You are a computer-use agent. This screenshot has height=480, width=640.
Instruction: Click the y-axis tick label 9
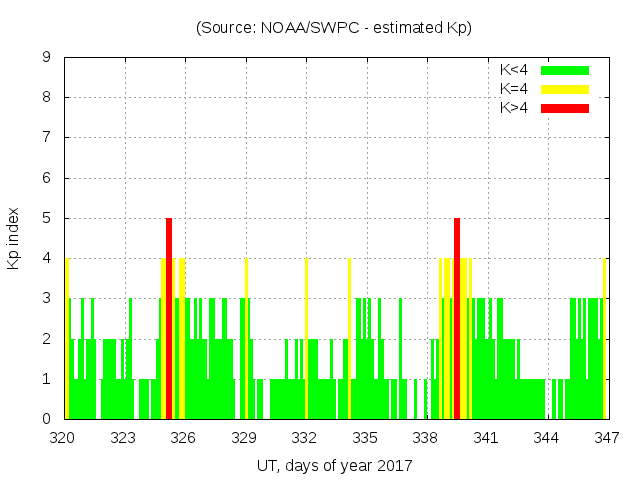(47, 57)
